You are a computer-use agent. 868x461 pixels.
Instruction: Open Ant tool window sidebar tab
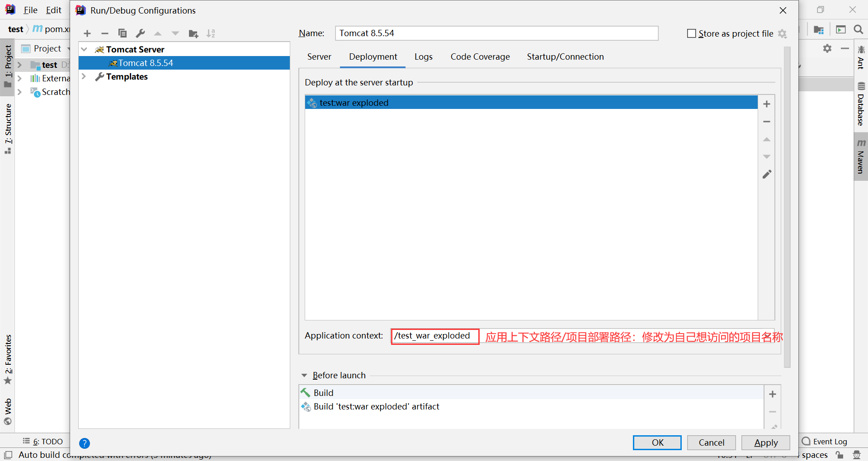pos(861,57)
